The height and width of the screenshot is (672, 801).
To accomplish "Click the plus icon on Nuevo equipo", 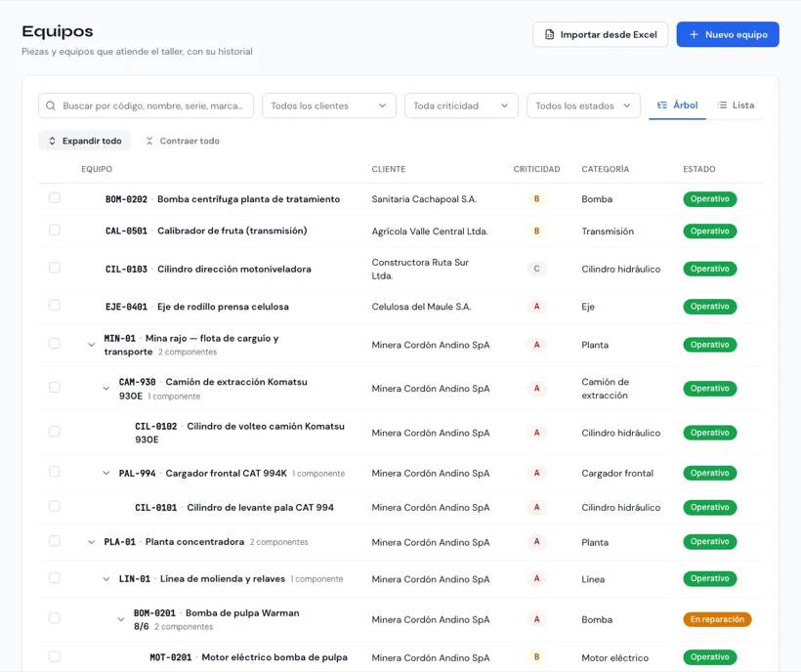I will [694, 35].
